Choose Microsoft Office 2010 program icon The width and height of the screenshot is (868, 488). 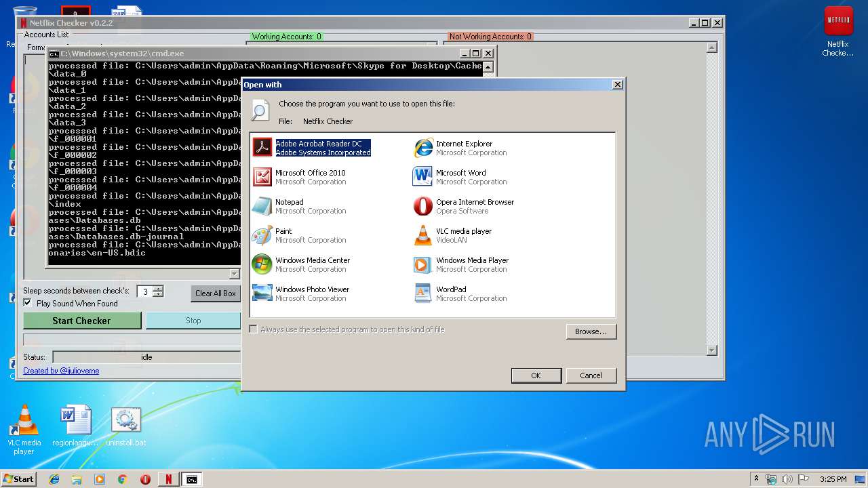click(262, 176)
